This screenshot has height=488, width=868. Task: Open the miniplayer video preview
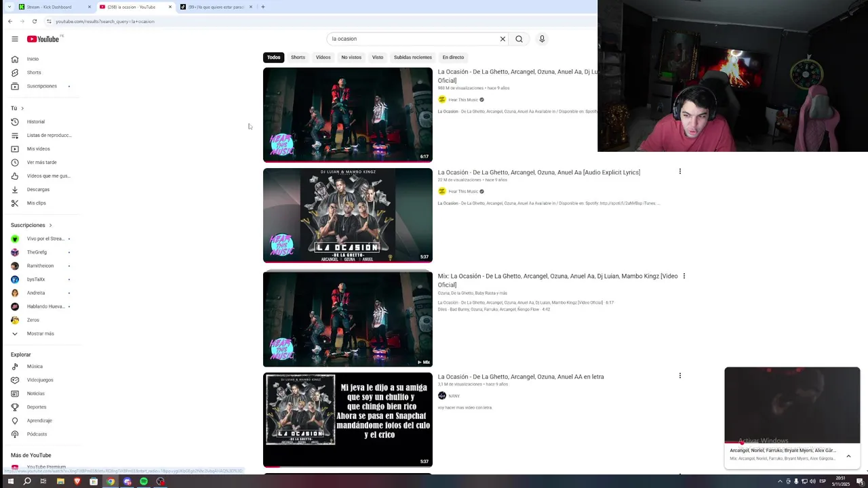click(792, 405)
